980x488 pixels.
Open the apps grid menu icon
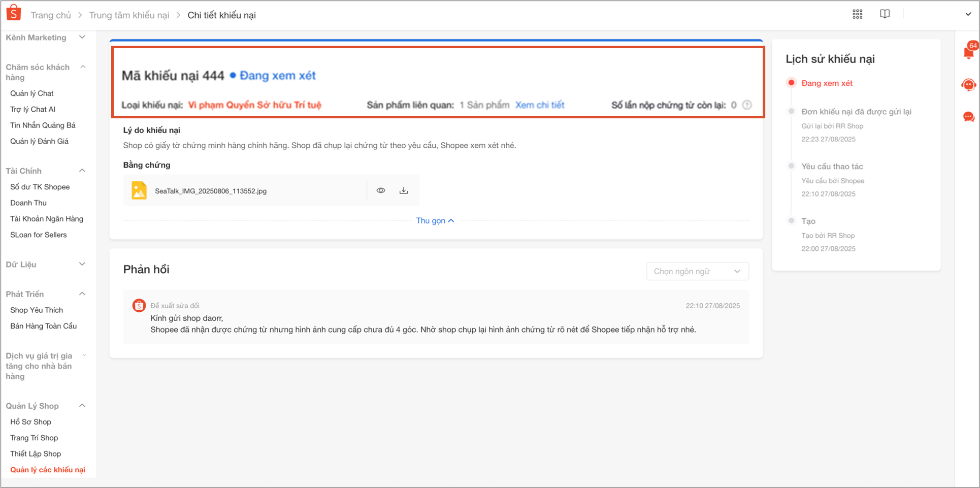(857, 14)
